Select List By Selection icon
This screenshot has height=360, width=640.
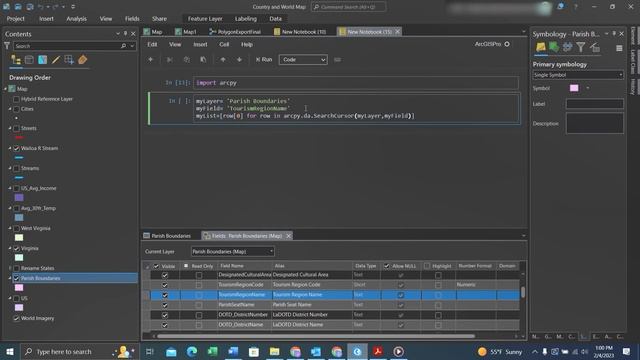tap(42, 60)
